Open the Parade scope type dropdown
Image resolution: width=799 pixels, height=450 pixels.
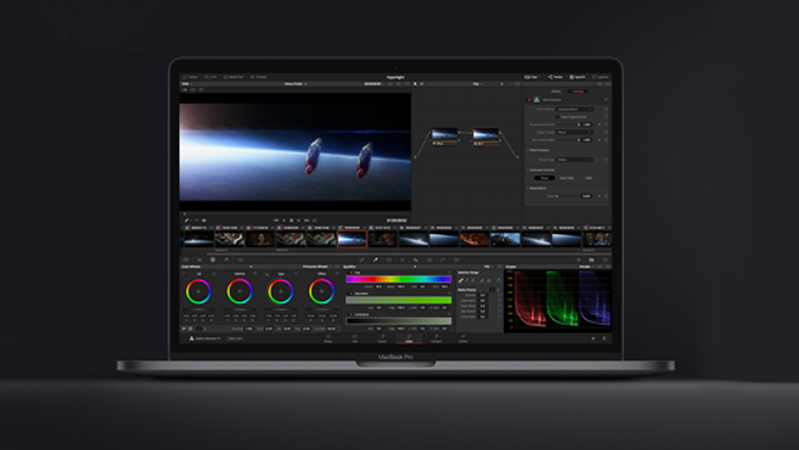tap(587, 267)
